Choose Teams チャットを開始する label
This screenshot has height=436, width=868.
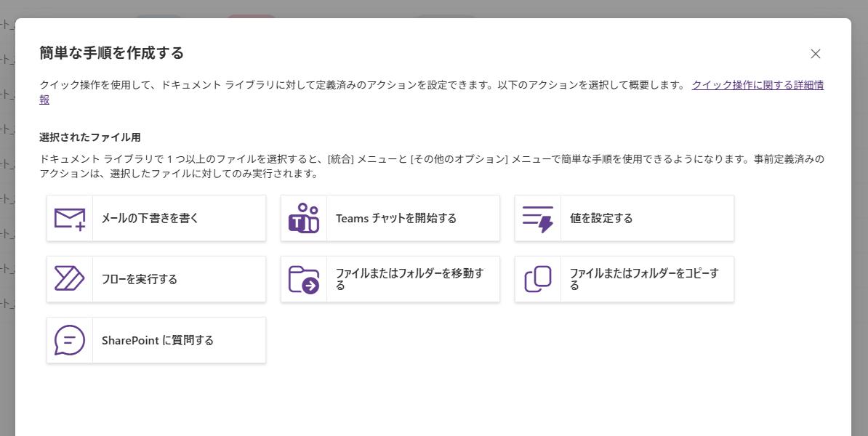[x=396, y=218]
